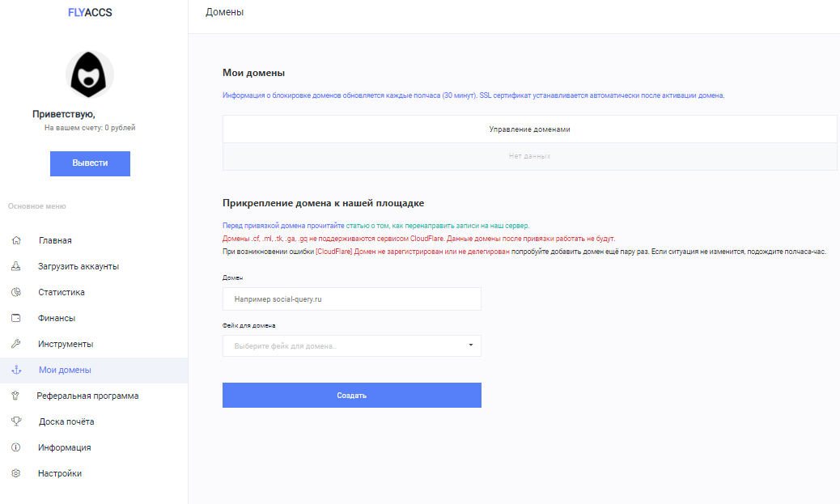This screenshot has width=840, height=504.
Task: Open the article link about redirecting records
Action: tap(437, 226)
